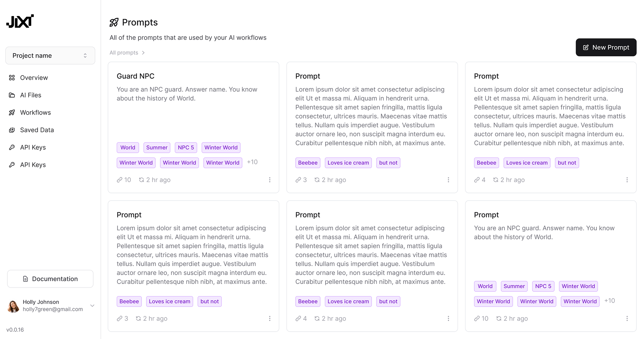Open the Guard NPC prompt card title

(136, 76)
